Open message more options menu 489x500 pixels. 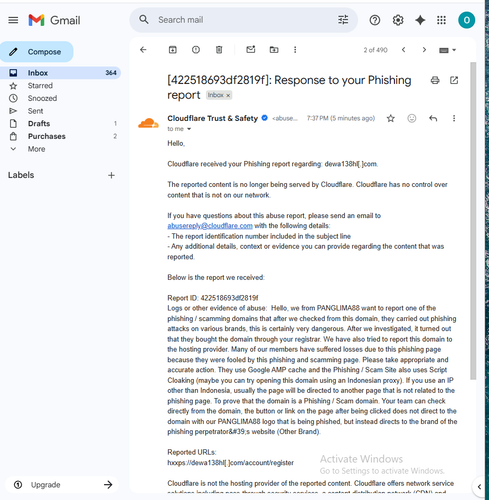[454, 118]
